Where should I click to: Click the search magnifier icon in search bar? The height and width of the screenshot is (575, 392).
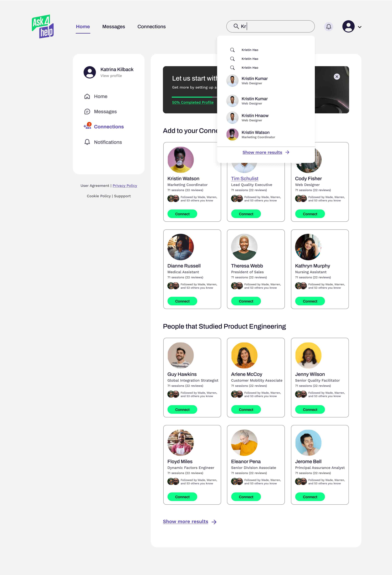[236, 26]
